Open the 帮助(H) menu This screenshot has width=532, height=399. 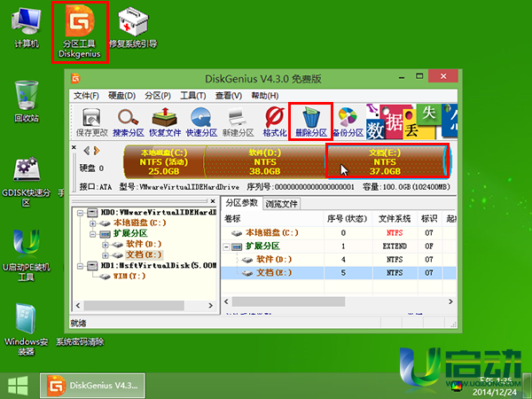[x=264, y=96]
